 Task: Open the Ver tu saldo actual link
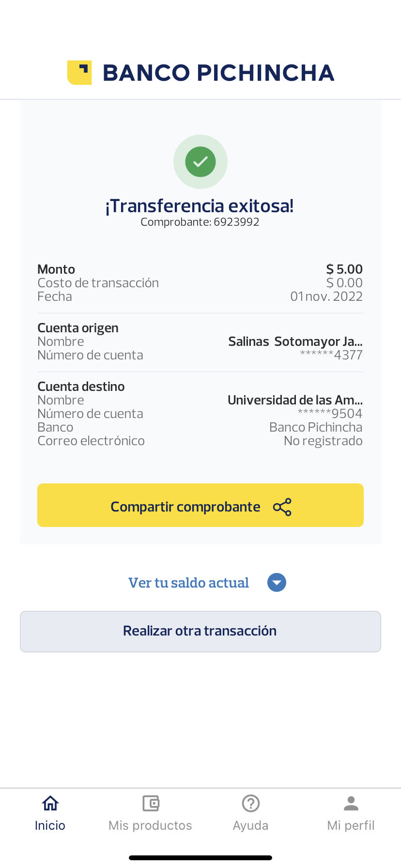click(x=188, y=583)
